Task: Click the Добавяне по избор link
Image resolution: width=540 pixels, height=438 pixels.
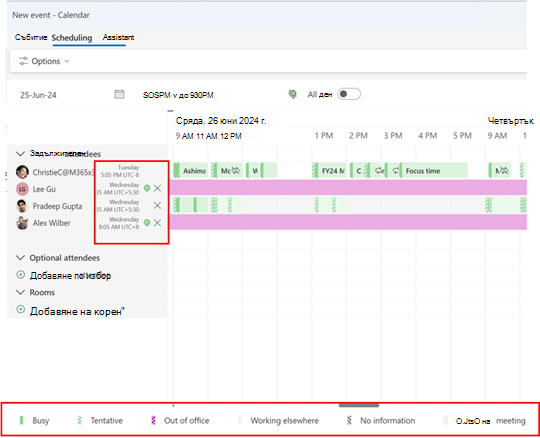Action: coord(70,275)
